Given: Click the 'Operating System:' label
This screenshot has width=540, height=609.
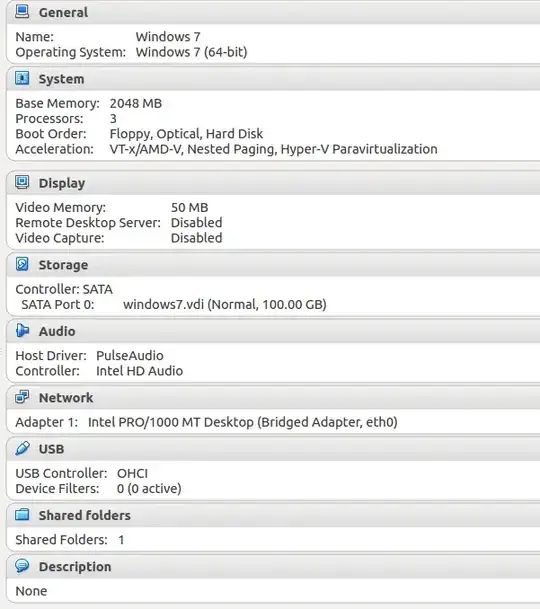Looking at the screenshot, I should coord(71,52).
